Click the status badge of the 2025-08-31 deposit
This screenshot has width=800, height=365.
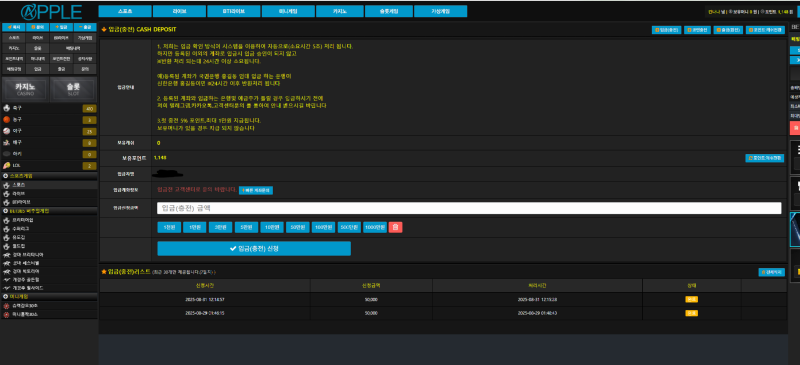pos(691,300)
